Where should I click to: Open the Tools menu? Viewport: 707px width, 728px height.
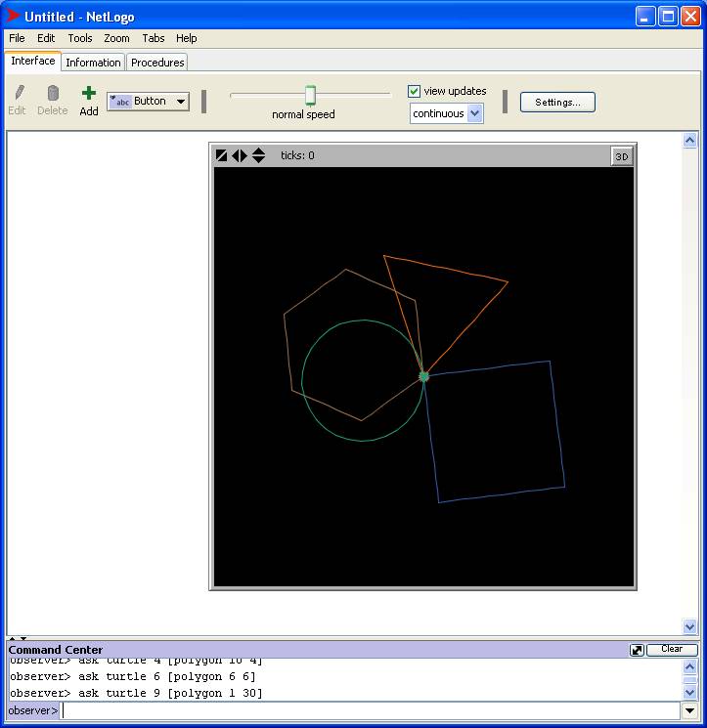click(x=80, y=38)
